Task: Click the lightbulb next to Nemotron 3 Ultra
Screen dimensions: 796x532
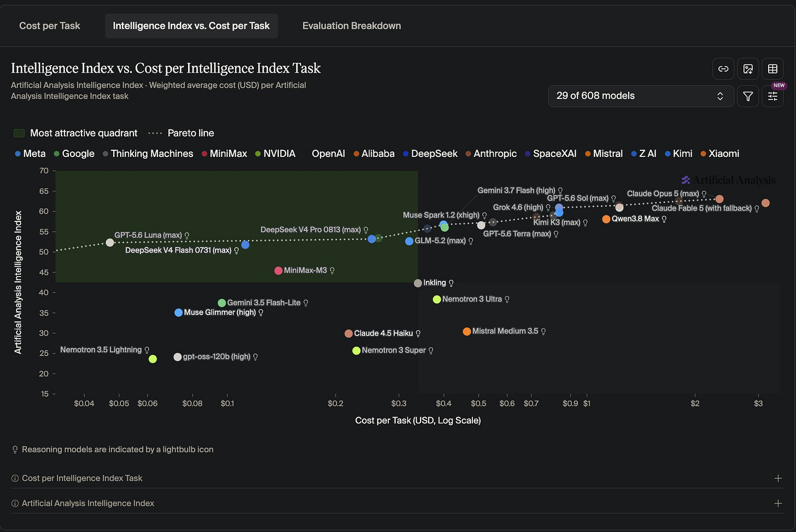Action: coord(507,300)
